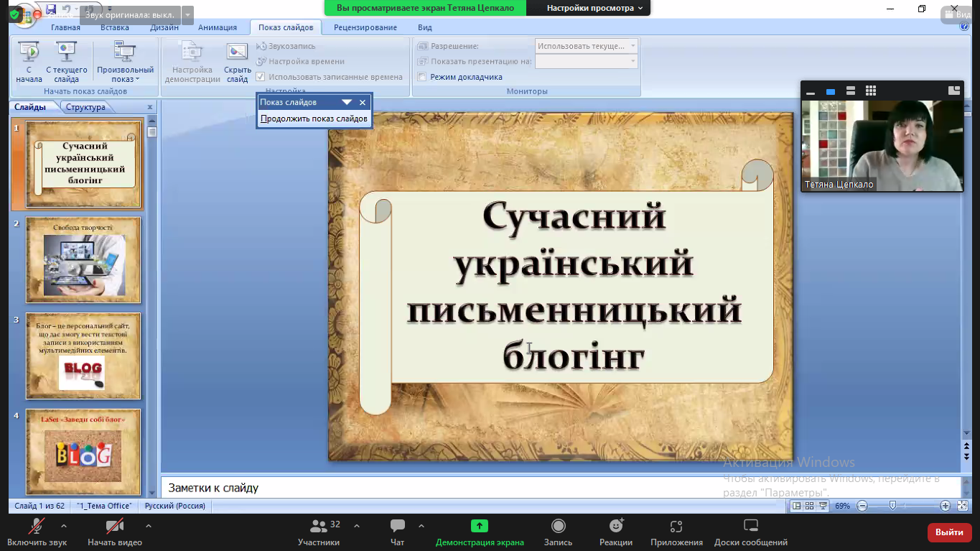Select slide 1 thumbnail

83,165
